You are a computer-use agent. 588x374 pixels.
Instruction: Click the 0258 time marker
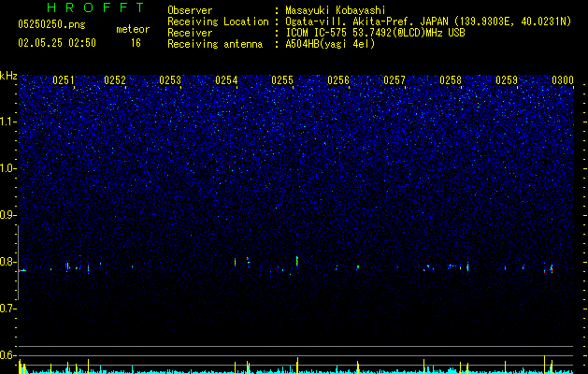[451, 80]
